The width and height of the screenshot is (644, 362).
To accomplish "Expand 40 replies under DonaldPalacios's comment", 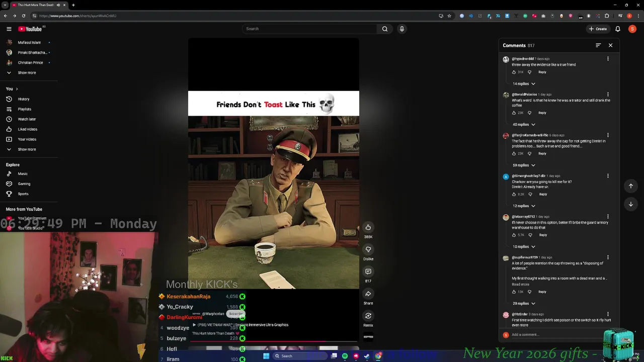I will pyautogui.click(x=524, y=124).
